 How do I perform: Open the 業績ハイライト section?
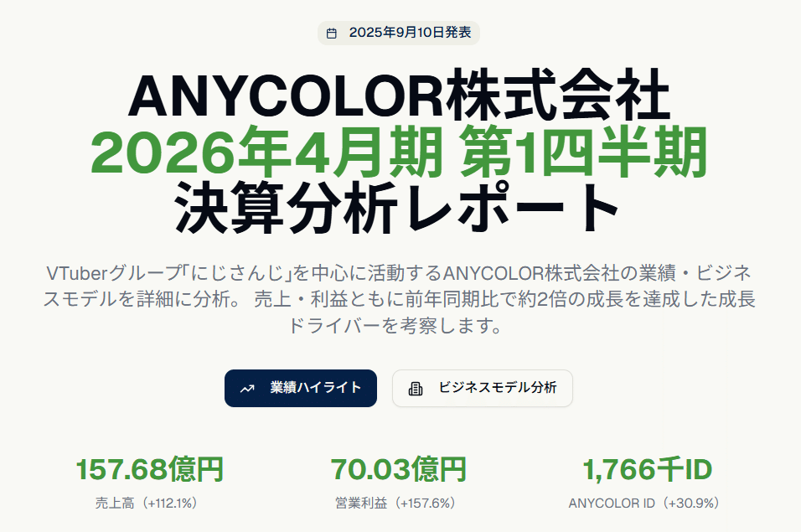pos(300,388)
